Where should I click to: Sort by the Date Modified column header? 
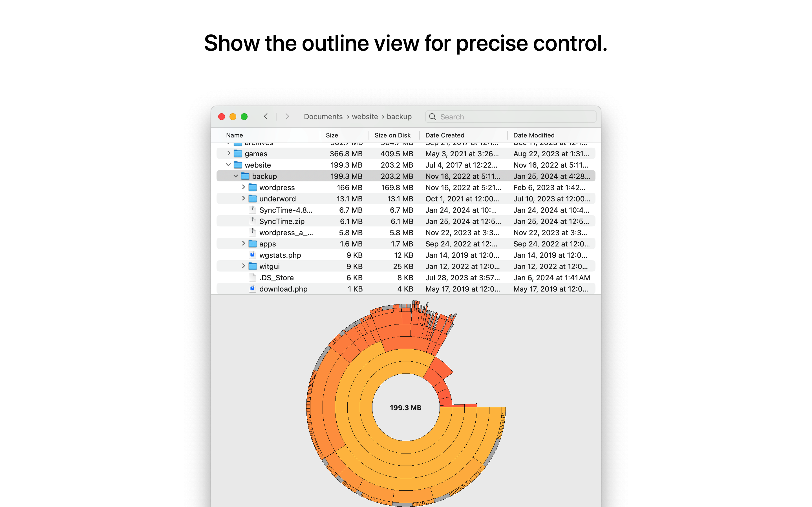coord(534,135)
